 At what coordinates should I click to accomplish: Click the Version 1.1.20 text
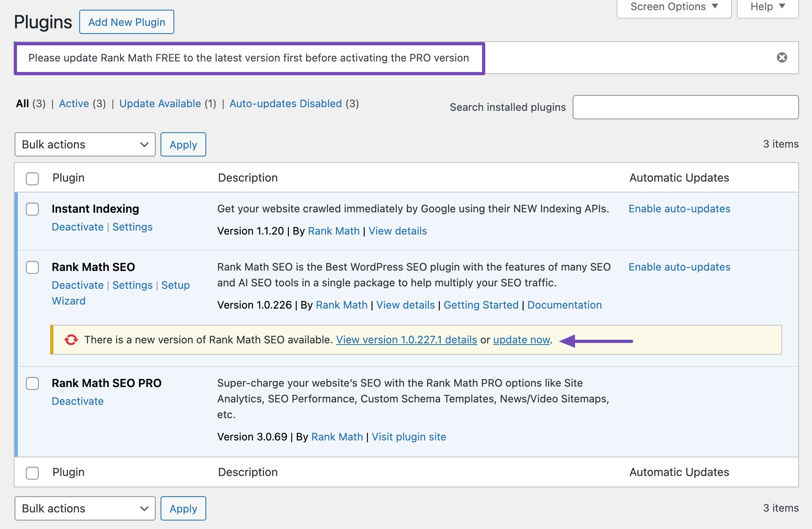pos(251,231)
